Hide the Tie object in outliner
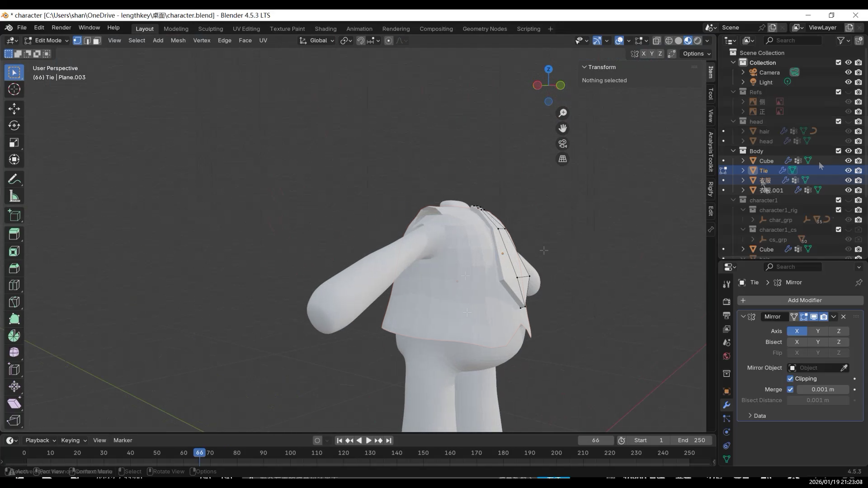The height and width of the screenshot is (488, 868). [x=848, y=170]
